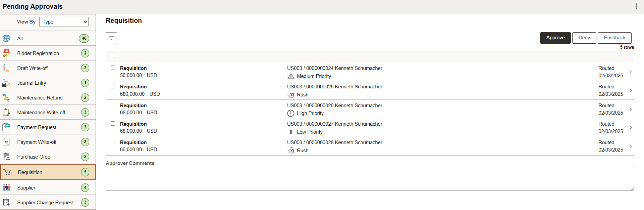Click the Pushback button

click(x=614, y=38)
